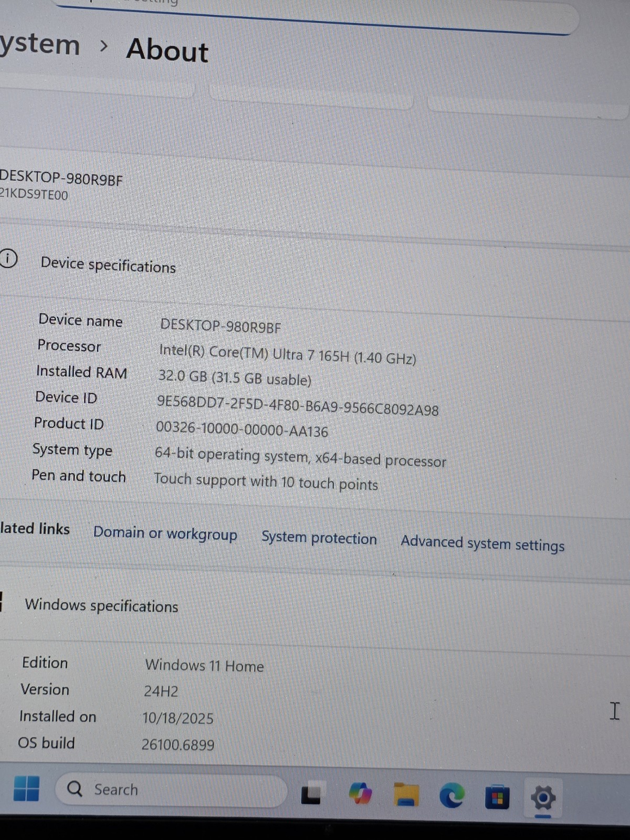Click the Installed on label

tap(58, 716)
